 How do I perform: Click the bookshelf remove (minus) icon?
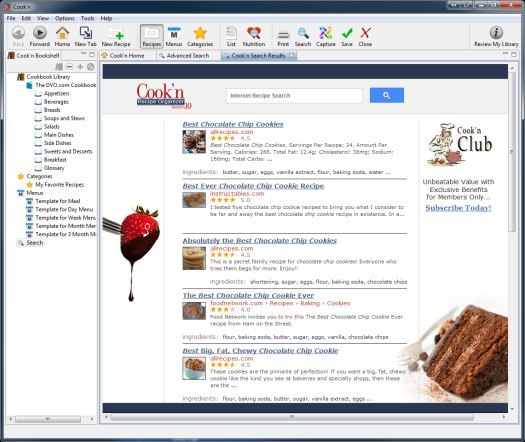pos(69,67)
